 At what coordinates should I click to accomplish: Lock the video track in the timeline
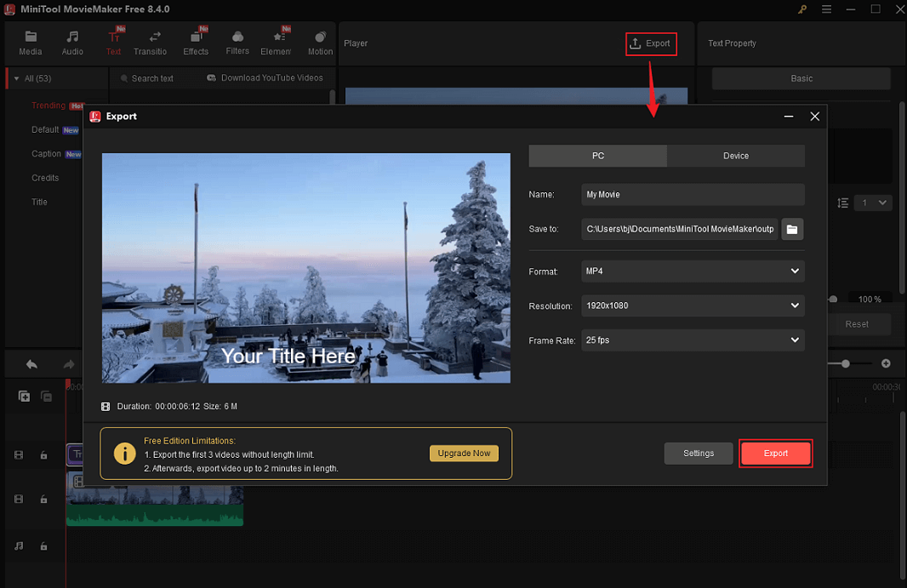(43, 499)
